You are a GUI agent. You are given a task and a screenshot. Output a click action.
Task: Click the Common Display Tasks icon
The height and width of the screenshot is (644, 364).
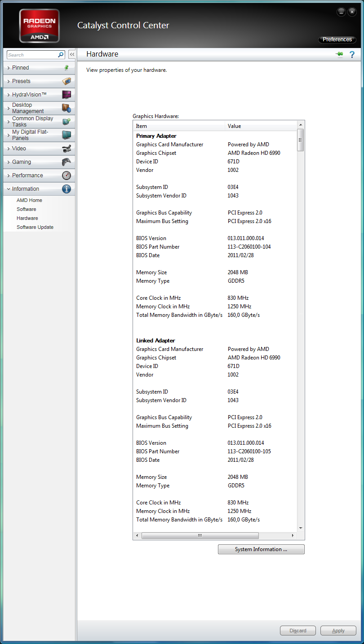tap(67, 122)
